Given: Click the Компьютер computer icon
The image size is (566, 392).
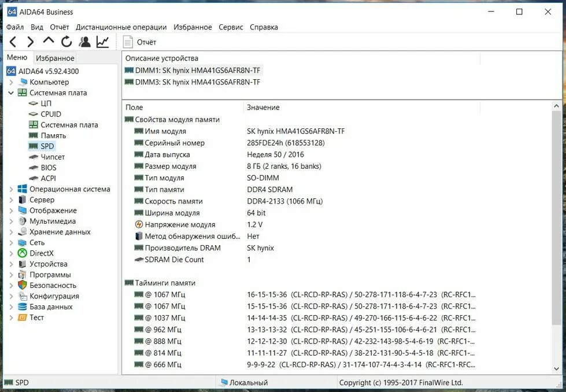Looking at the screenshot, I should [x=23, y=82].
